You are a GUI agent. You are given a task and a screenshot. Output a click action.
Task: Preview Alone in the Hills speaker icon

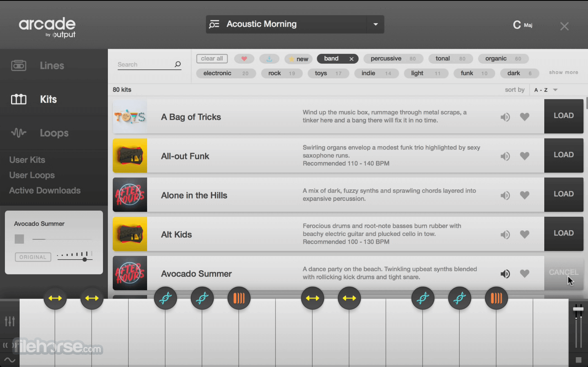click(505, 196)
